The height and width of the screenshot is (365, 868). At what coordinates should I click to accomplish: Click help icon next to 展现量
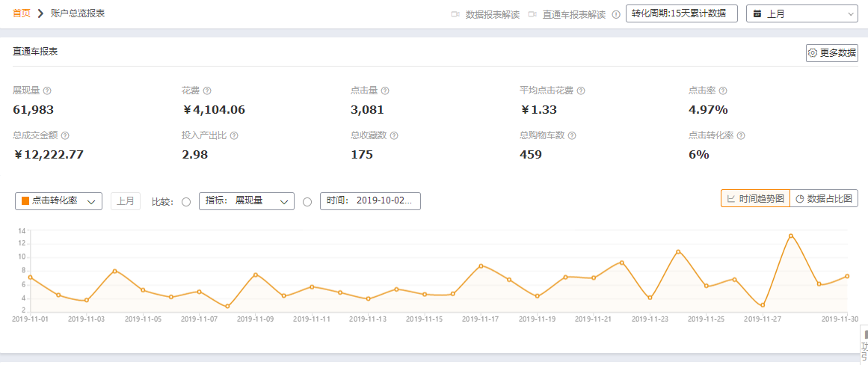tap(47, 91)
